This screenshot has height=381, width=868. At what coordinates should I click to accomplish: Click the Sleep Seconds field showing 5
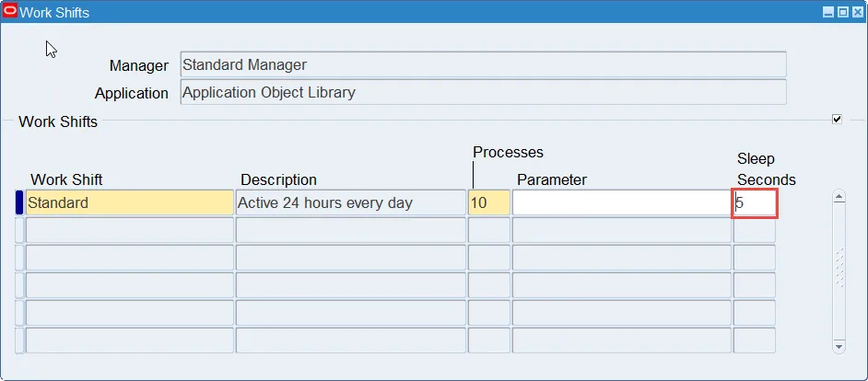click(755, 203)
